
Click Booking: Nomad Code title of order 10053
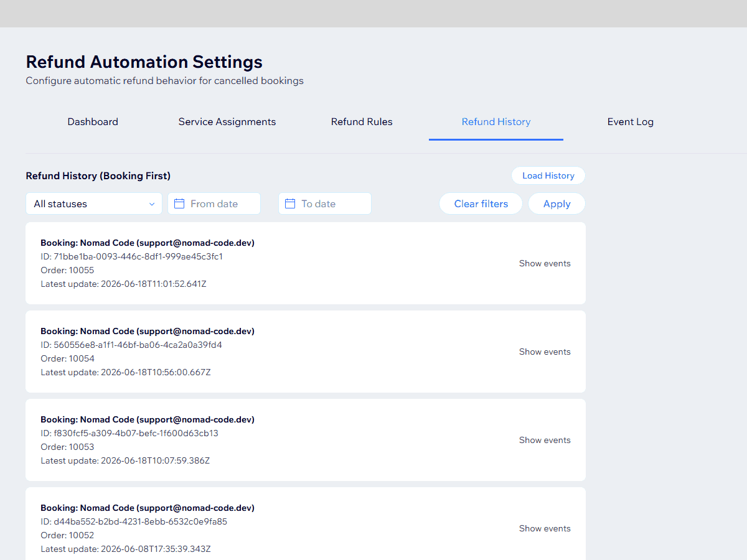148,419
